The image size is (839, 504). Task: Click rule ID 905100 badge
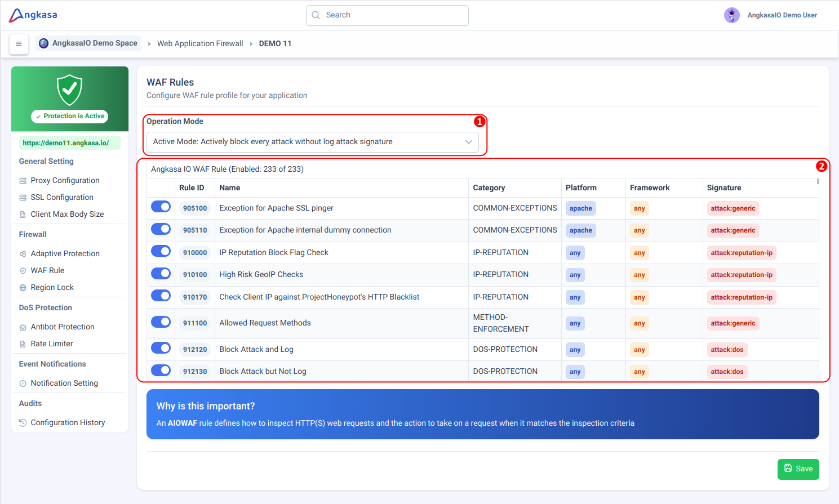pos(195,208)
